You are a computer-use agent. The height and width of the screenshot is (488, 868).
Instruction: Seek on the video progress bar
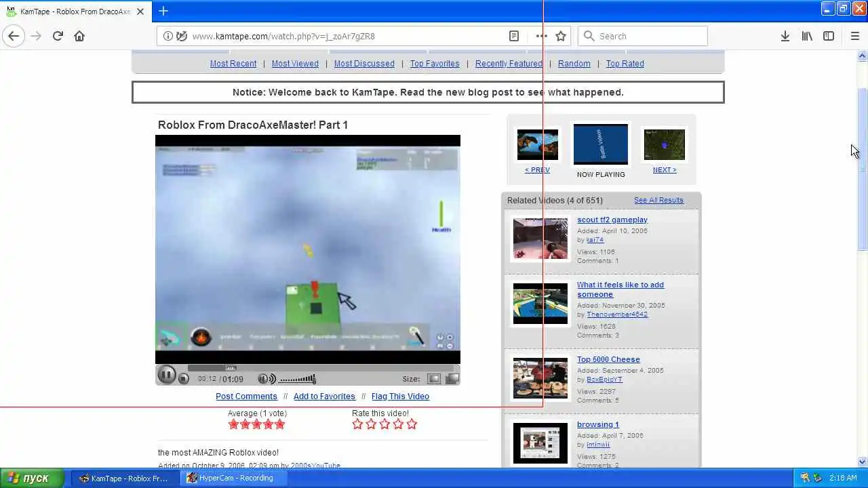tap(322, 368)
